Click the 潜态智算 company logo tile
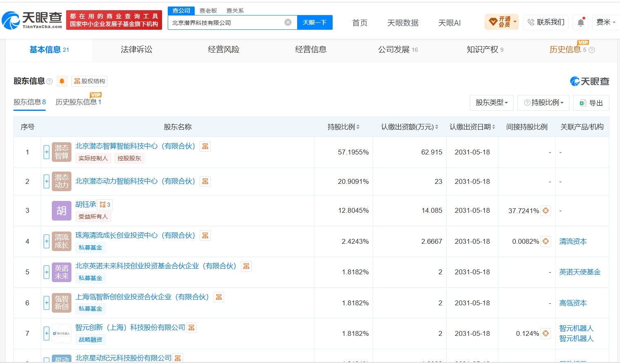Image resolution: width=620 pixels, height=364 pixels. (62, 152)
